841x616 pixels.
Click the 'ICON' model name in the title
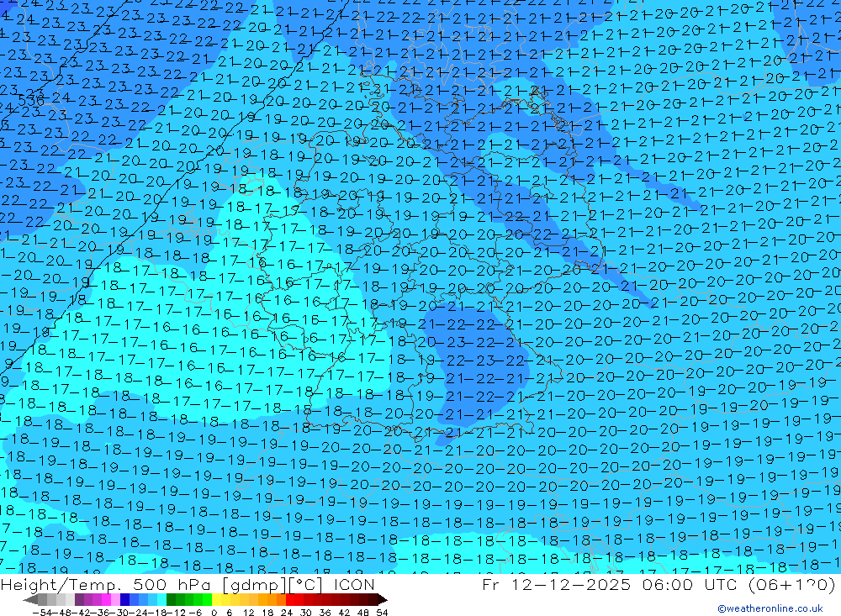354,584
